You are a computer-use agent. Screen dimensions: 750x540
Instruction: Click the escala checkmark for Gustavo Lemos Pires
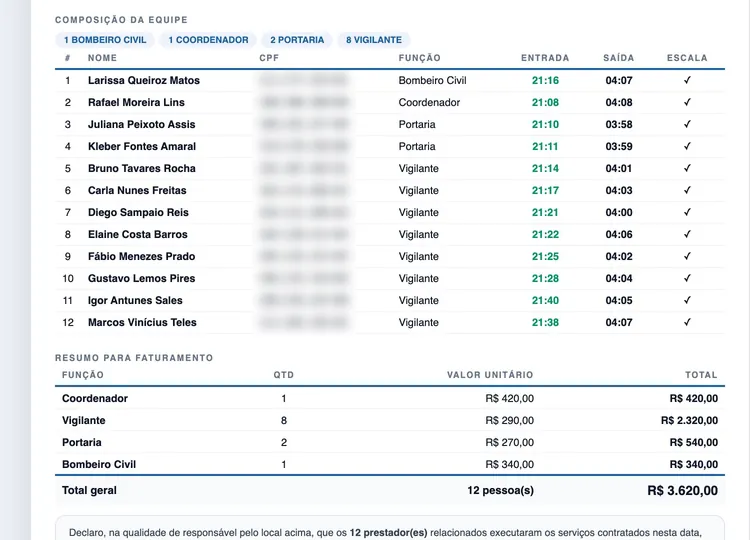pyautogui.click(x=687, y=278)
